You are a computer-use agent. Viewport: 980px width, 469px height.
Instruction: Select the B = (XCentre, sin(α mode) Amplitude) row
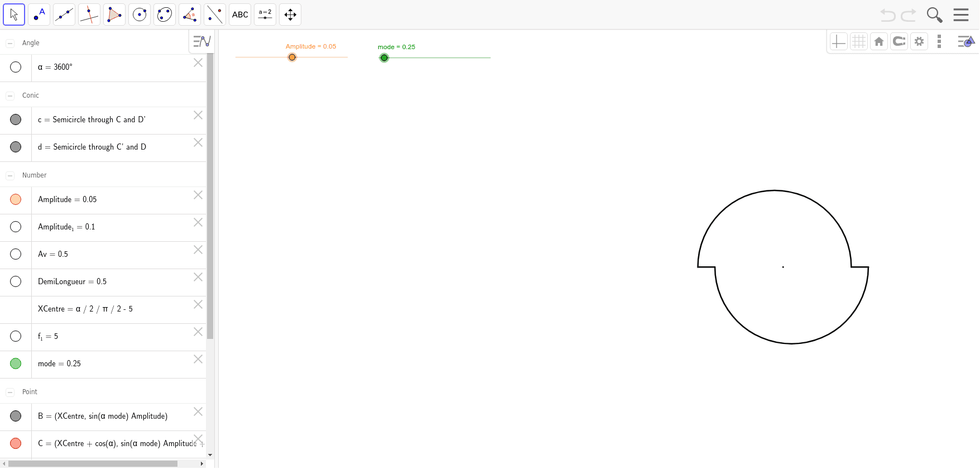(x=103, y=417)
